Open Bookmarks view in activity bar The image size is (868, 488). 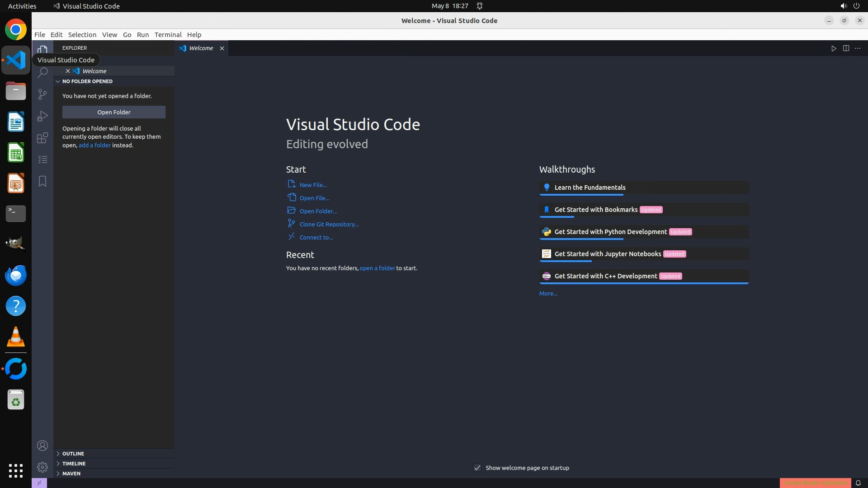click(42, 181)
